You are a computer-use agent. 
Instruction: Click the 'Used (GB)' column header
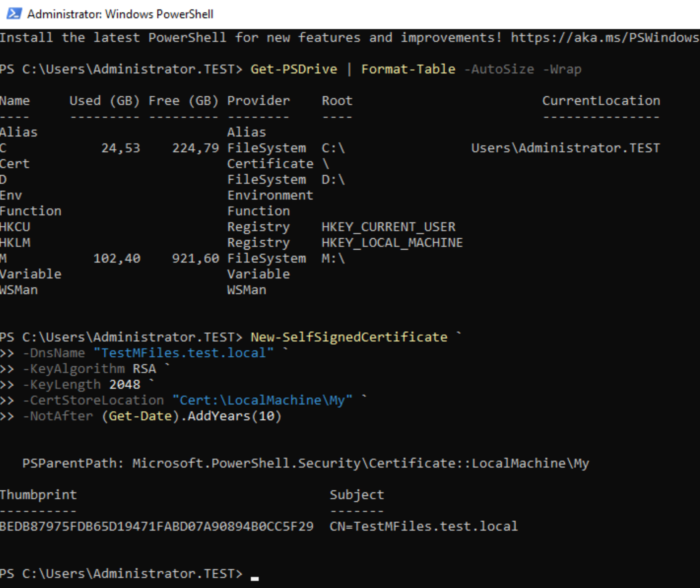pos(104,101)
